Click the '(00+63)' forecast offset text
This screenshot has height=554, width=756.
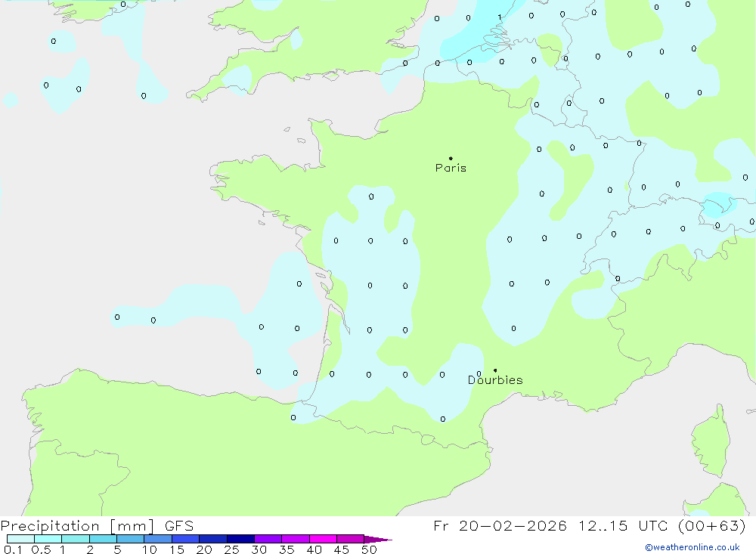point(711,525)
